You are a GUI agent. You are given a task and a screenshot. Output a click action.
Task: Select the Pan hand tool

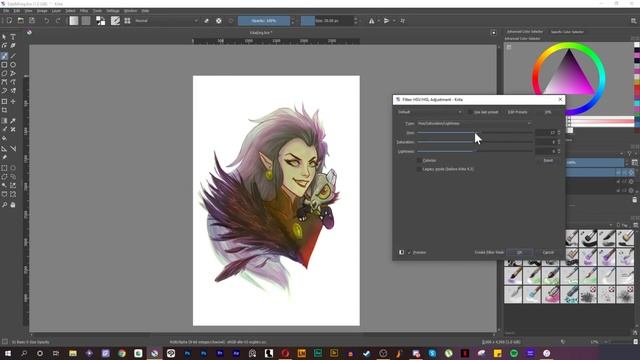(x=13, y=204)
